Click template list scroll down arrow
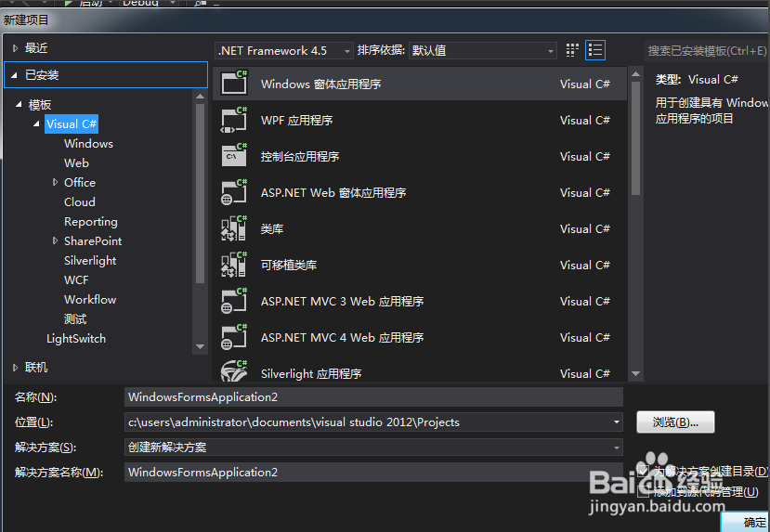 coord(635,374)
